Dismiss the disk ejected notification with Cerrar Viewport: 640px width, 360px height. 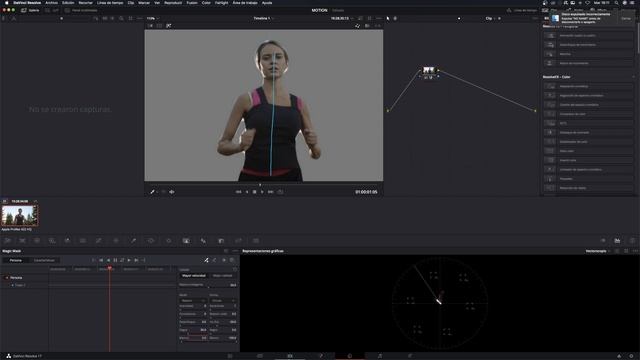(x=626, y=18)
